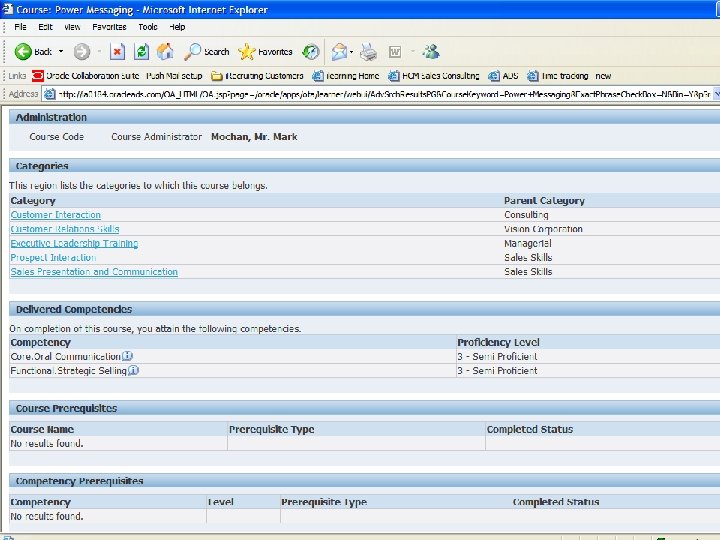Screen dimensions: 720x540
Task: Open the Messenger people icon
Action: tap(431, 52)
